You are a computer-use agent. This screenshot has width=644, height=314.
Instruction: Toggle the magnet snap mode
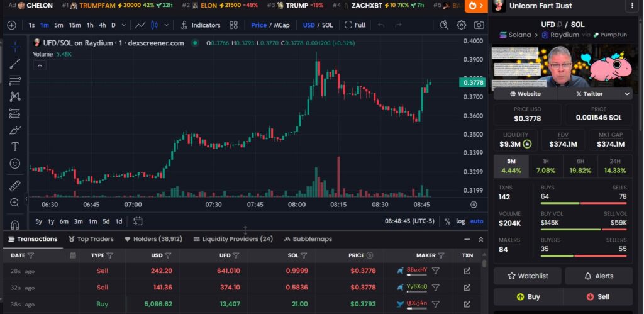pyautogui.click(x=15, y=225)
